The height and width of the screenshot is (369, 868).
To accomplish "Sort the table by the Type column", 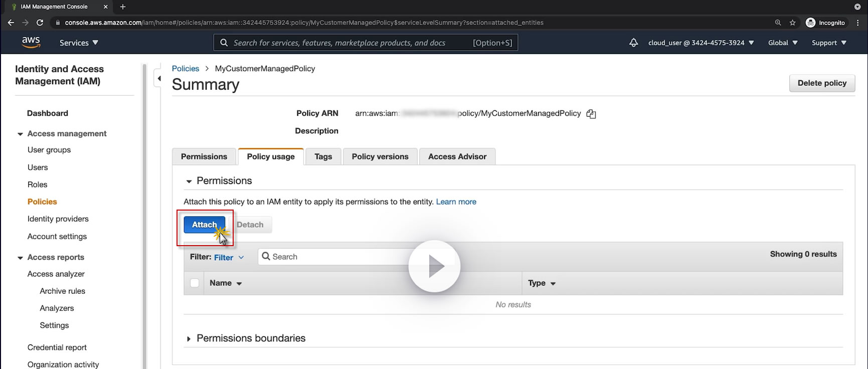I will tap(542, 283).
